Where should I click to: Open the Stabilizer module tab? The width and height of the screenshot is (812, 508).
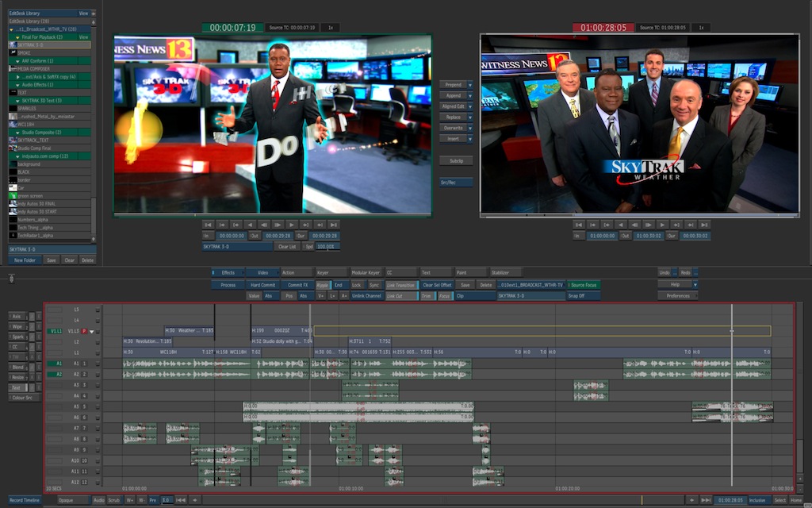[505, 273]
